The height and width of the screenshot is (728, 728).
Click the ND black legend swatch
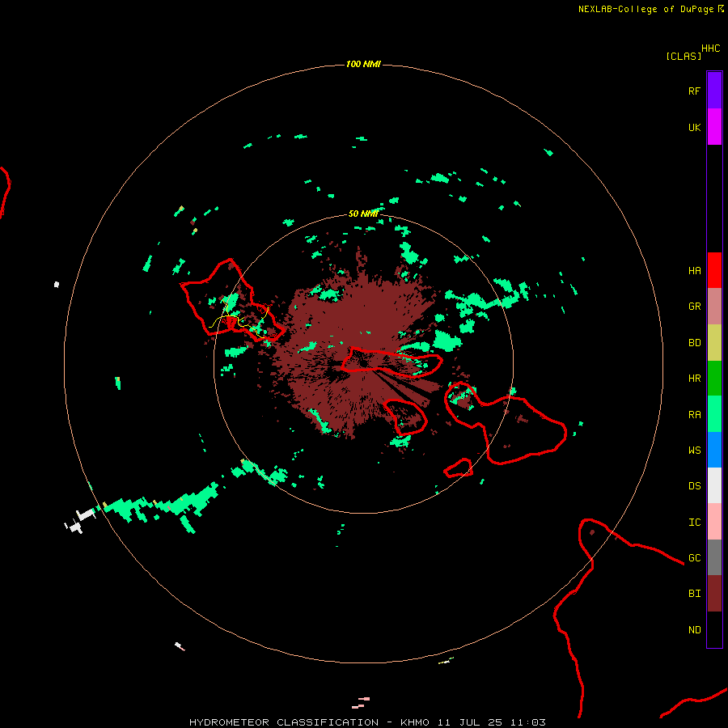click(714, 629)
